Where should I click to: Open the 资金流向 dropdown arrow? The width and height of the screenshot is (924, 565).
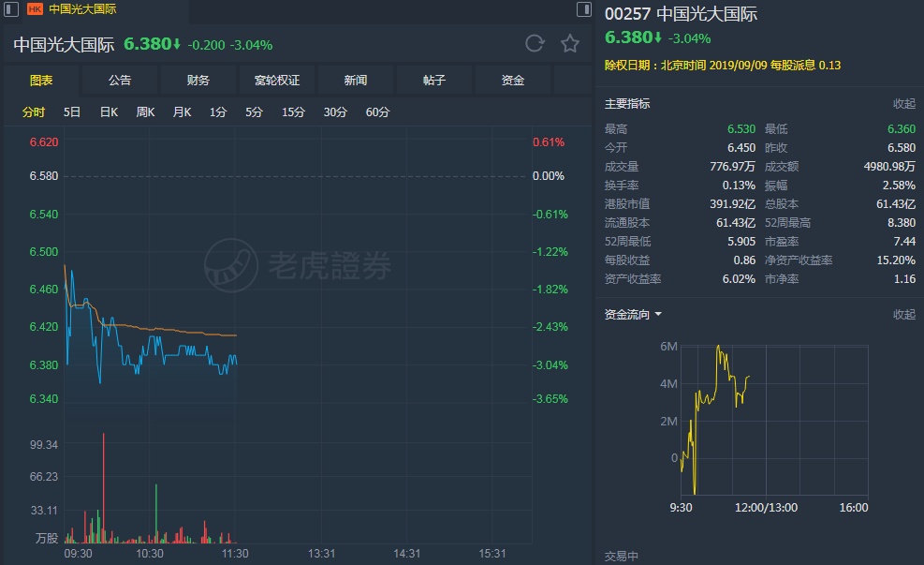tap(658, 315)
